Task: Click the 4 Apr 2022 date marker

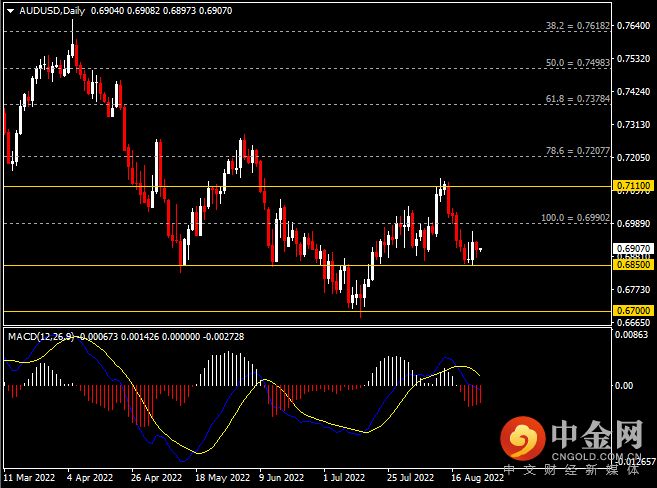Action: (x=90, y=478)
